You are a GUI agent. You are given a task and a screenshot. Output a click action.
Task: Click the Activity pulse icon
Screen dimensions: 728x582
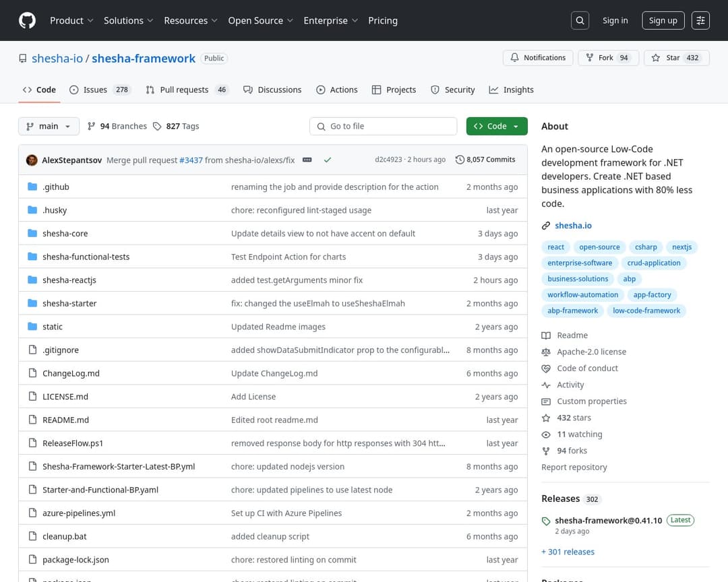546,385
